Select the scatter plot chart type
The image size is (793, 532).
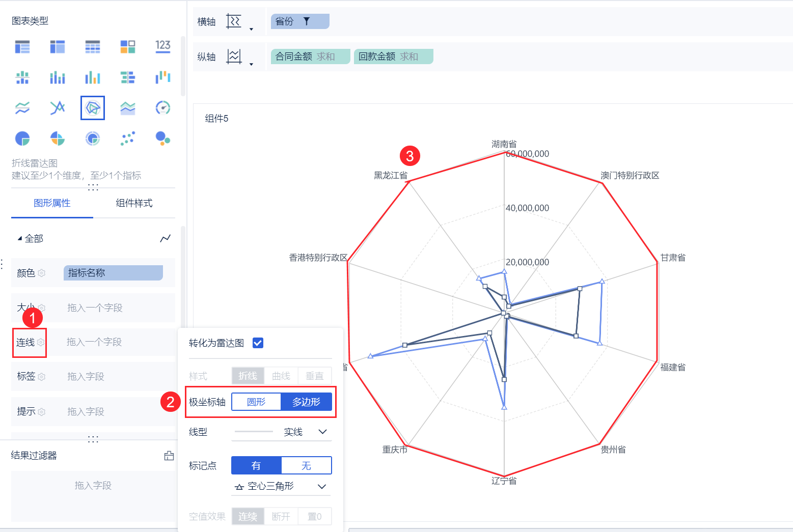[128, 138]
